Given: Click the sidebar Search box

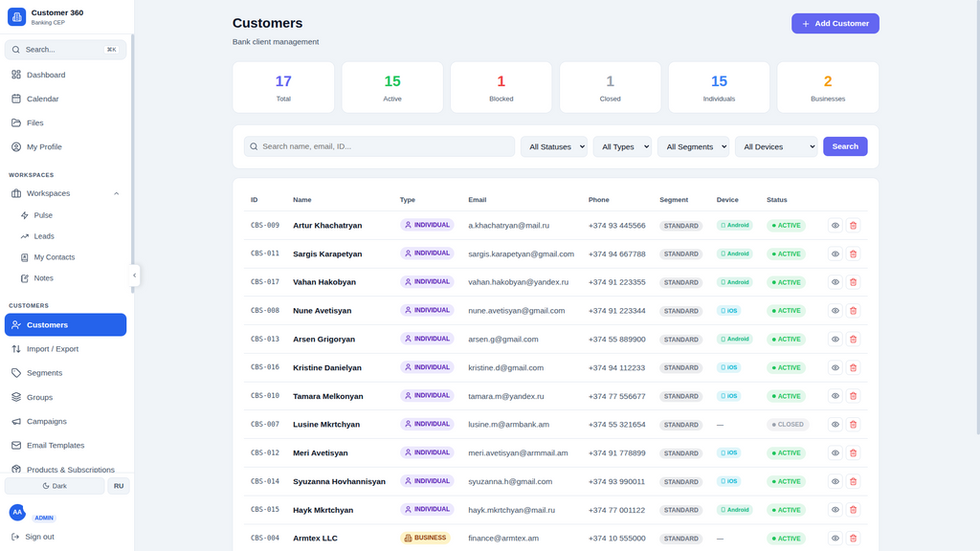Looking at the screenshot, I should (x=65, y=50).
